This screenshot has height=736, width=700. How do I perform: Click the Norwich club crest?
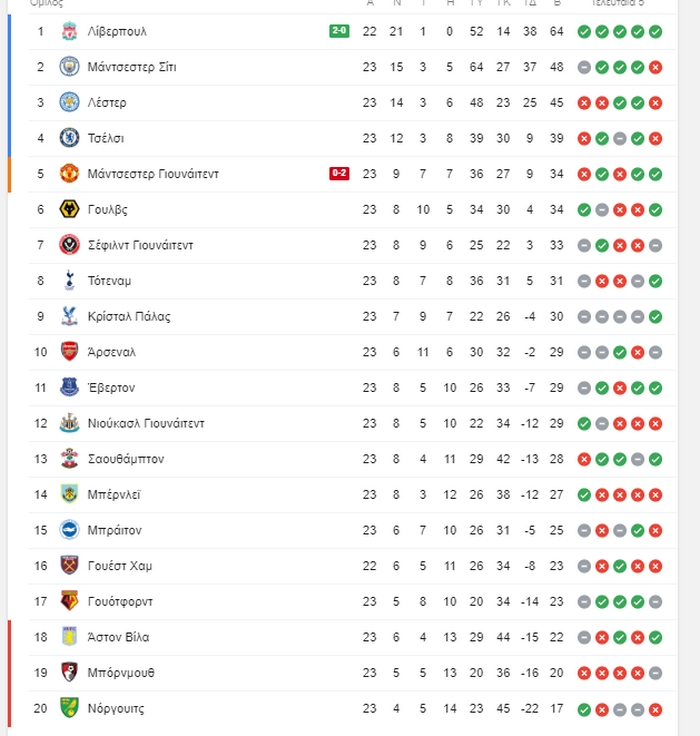click(x=69, y=708)
